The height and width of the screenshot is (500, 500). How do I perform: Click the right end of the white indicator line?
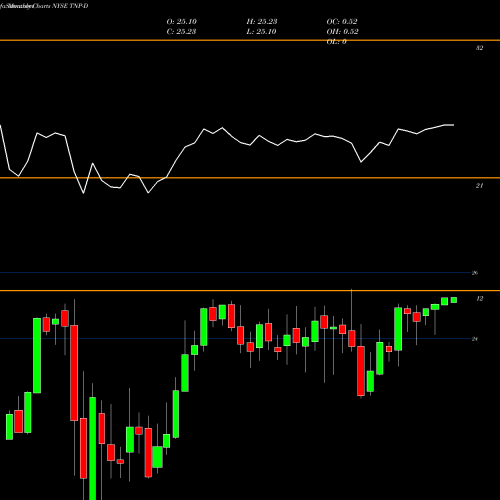pos(453,125)
